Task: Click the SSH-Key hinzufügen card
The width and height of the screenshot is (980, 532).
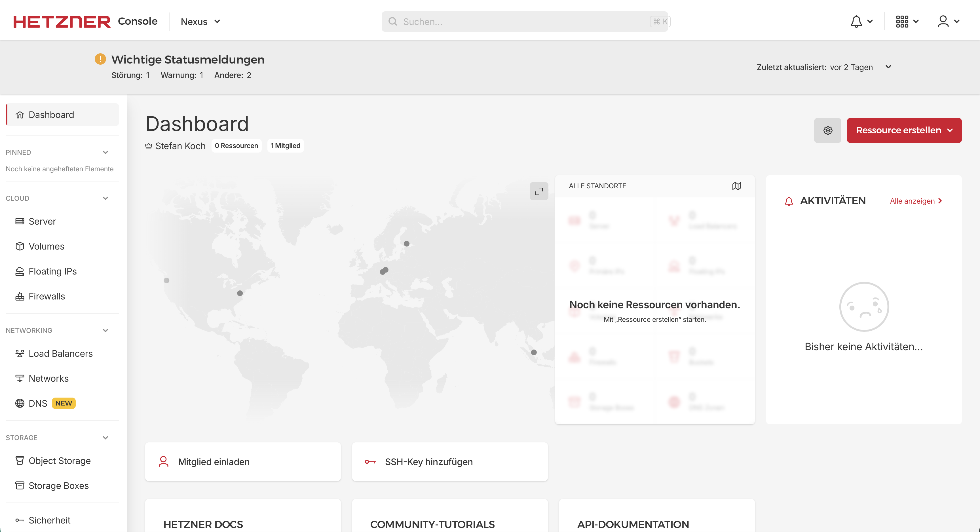Action: tap(450, 462)
